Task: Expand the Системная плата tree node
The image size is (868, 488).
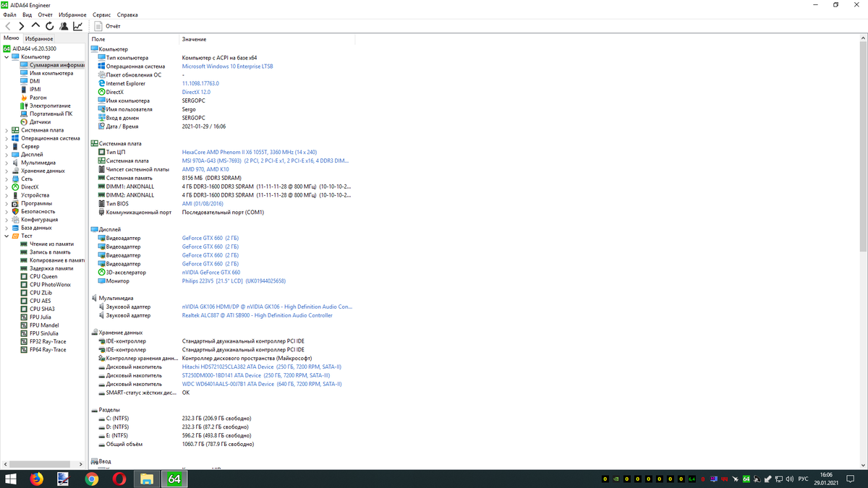Action: [7, 130]
